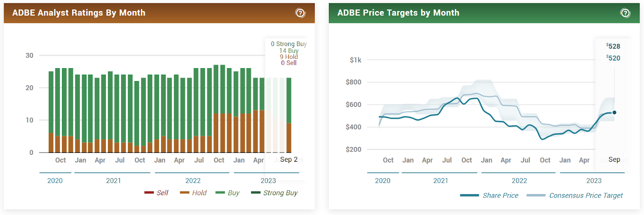Toggle Sell series in ratings legend
This screenshot has width=644, height=215.
(x=156, y=193)
